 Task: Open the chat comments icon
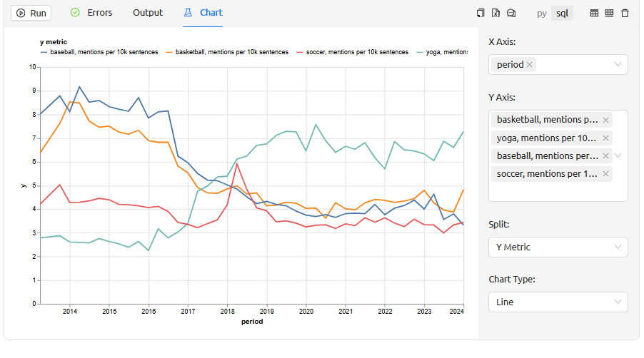[511, 13]
